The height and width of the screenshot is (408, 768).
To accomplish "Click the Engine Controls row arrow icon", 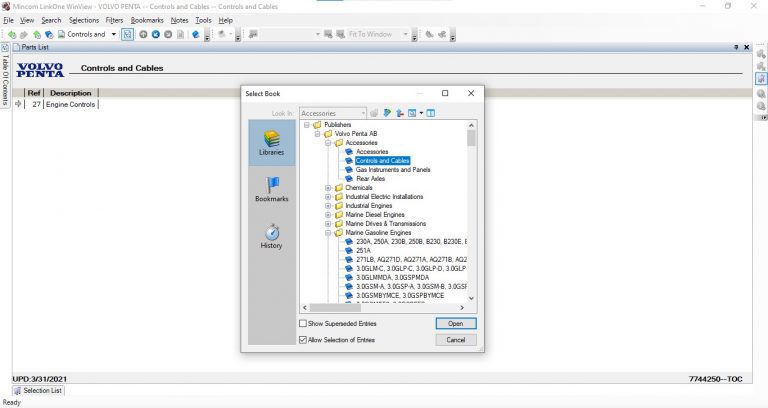I will tap(19, 104).
